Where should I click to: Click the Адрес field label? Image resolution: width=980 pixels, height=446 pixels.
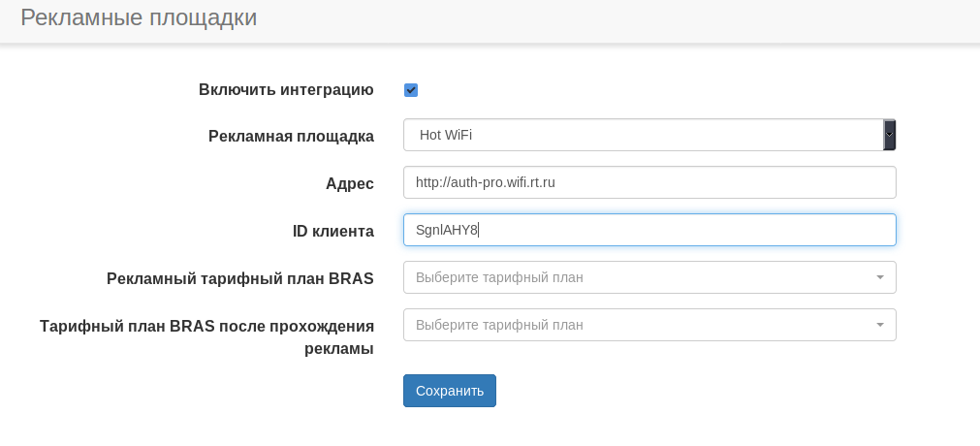click(x=350, y=183)
